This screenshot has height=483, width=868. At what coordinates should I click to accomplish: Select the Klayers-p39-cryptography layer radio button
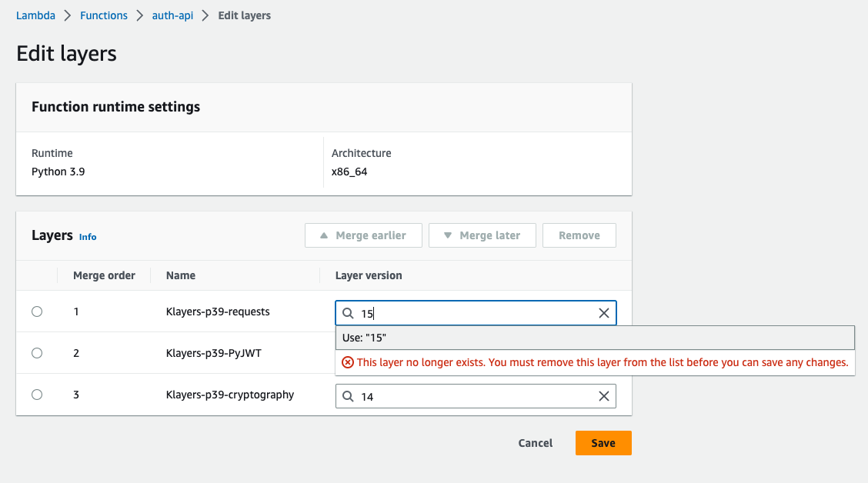click(x=37, y=395)
